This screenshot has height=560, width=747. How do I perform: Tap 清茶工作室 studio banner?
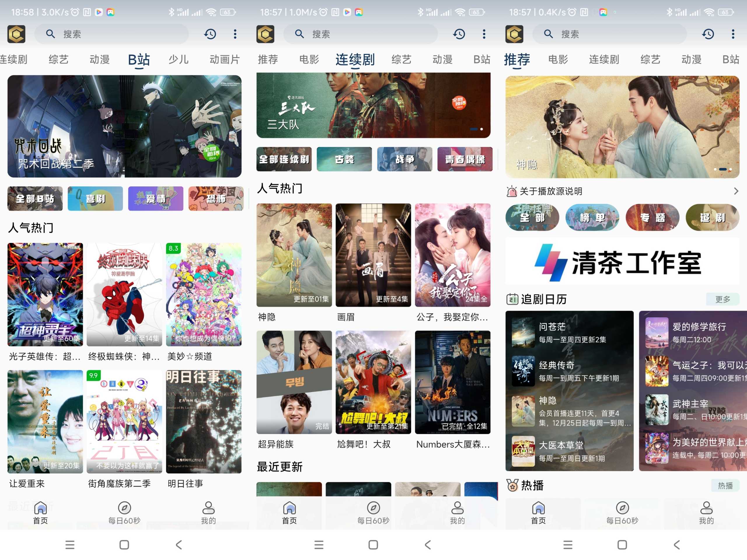tap(622, 262)
